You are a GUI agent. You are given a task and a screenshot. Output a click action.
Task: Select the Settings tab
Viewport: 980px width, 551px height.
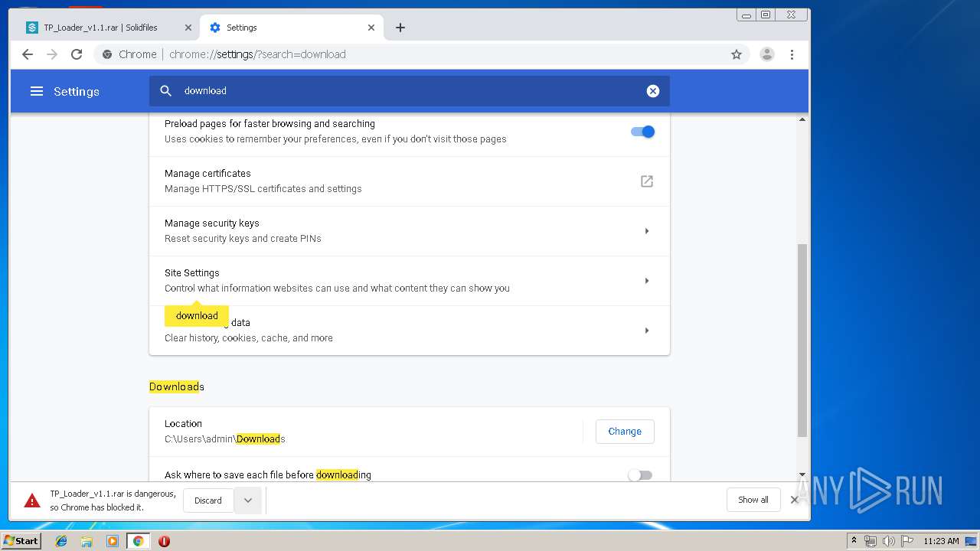pos(291,28)
